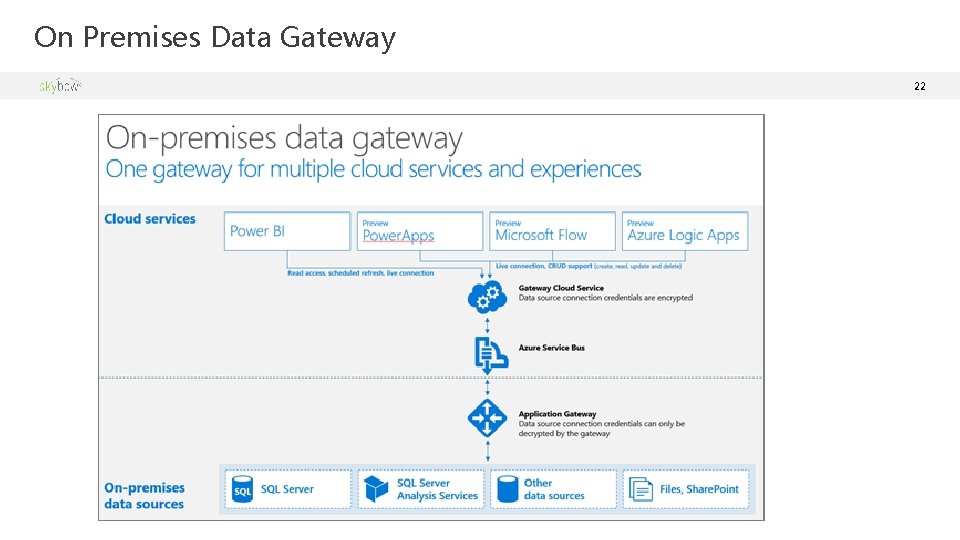Viewport: 960px width, 540px height.
Task: Click the SQL Server Analysis Services label
Action: pyautogui.click(x=437, y=489)
